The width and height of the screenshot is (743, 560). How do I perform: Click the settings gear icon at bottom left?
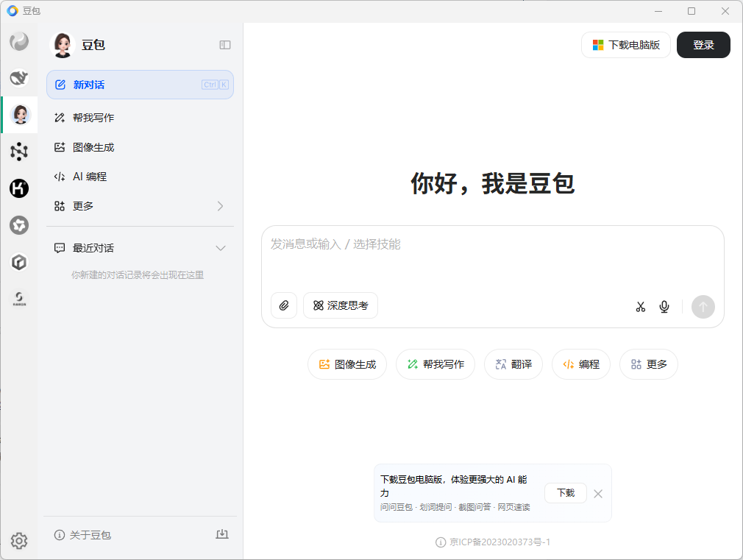point(19,542)
